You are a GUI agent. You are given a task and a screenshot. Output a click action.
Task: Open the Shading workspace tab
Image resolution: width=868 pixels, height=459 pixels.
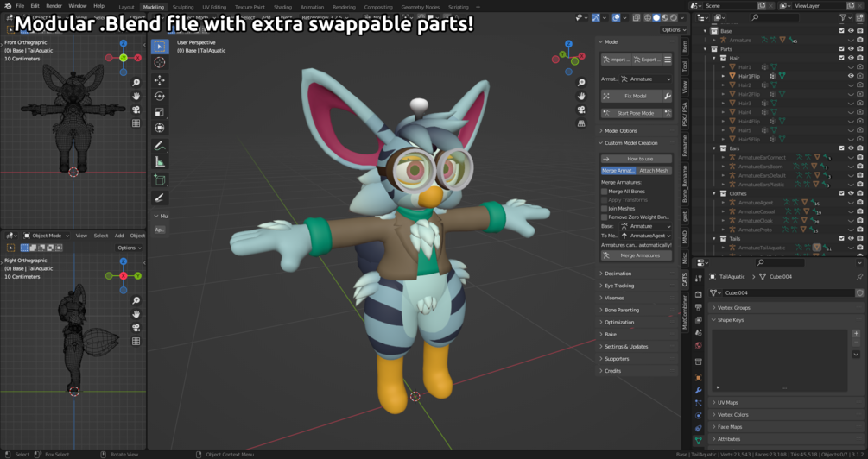282,7
